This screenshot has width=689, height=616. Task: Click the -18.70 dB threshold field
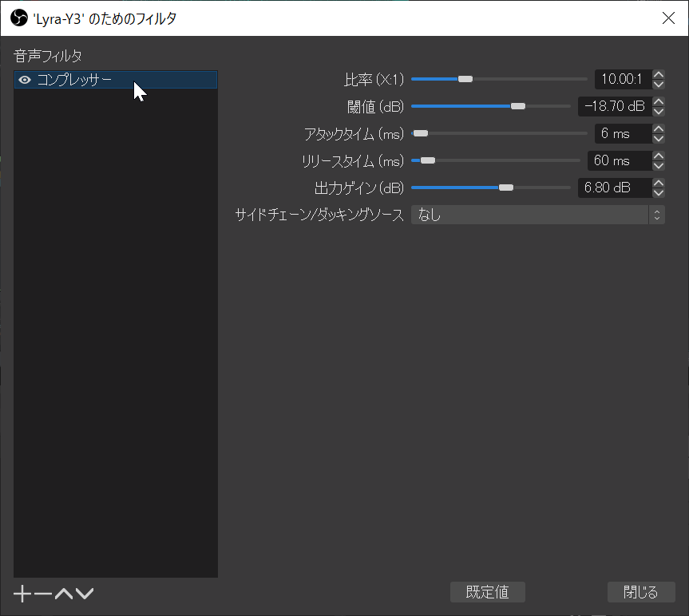click(x=616, y=107)
